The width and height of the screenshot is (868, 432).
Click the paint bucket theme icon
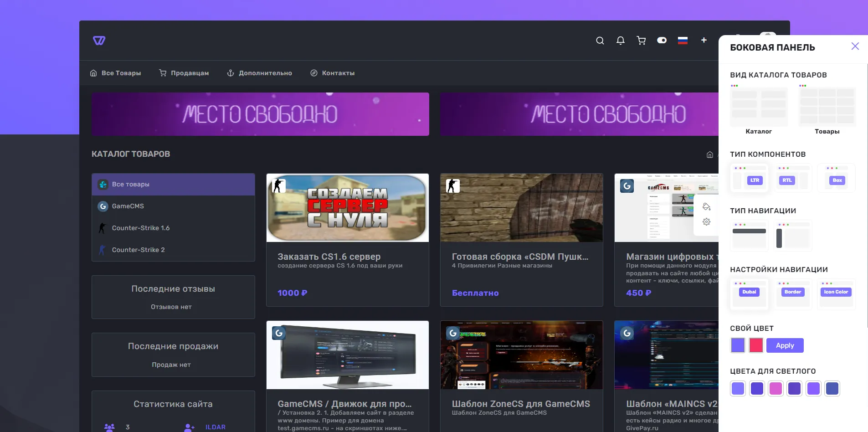tap(706, 206)
